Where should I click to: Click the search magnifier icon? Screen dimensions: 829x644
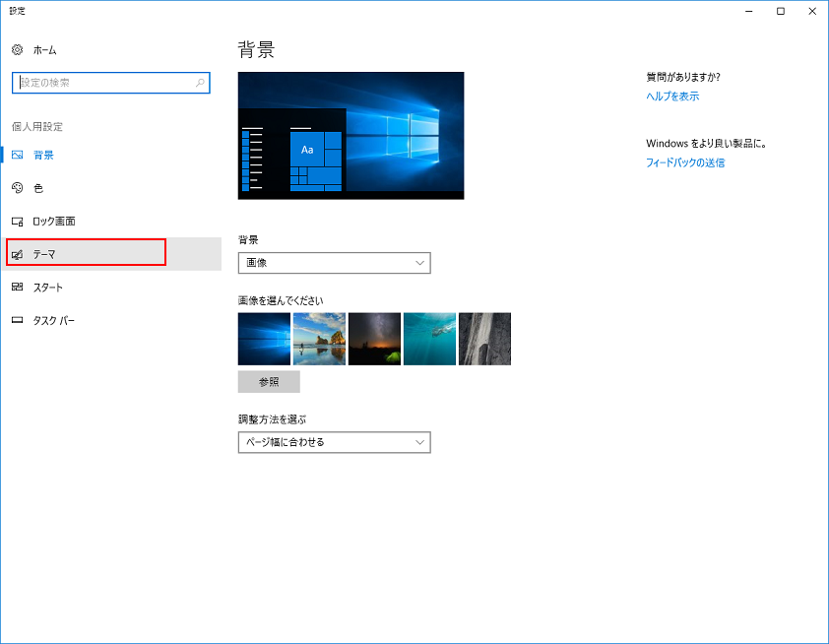200,83
